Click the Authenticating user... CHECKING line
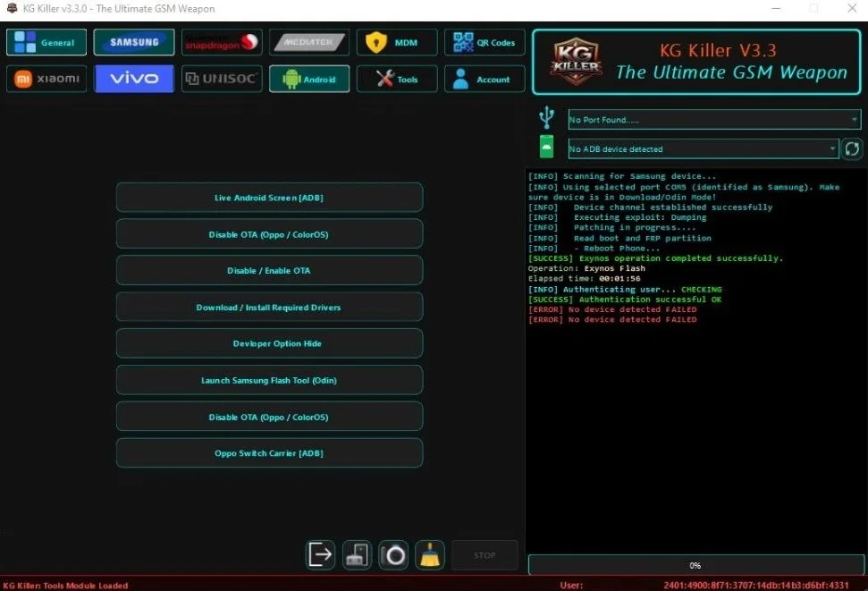This screenshot has width=868, height=591. [625, 290]
